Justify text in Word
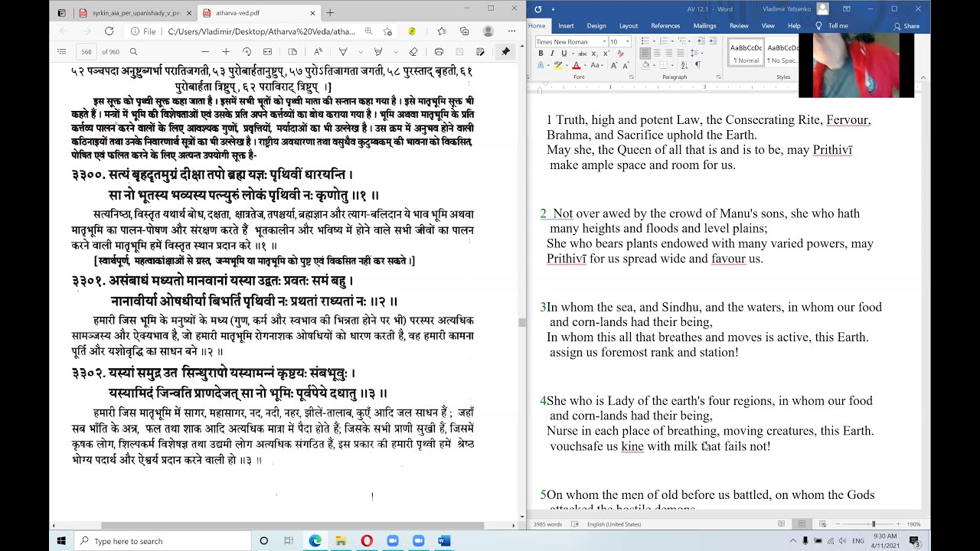 coord(681,53)
